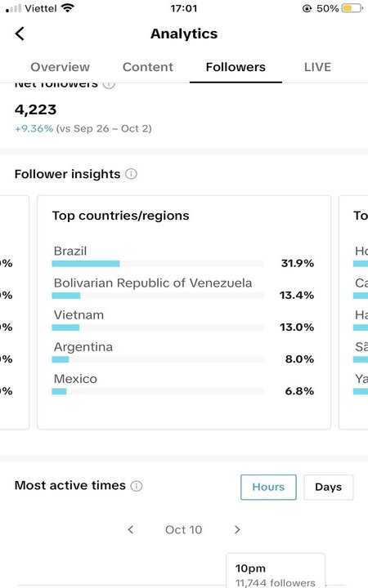
Task: Tap the Oct 10 date label
Action: [x=184, y=529]
